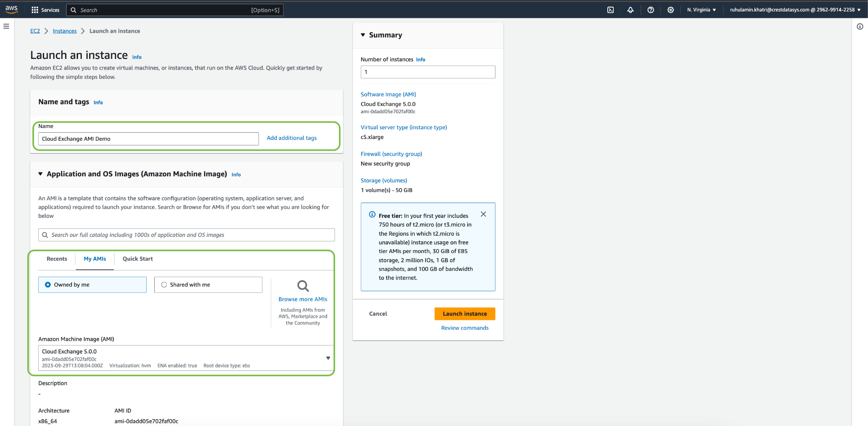Image resolution: width=868 pixels, height=426 pixels.
Task: Collapse the Application and OS Images section
Action: (x=40, y=174)
